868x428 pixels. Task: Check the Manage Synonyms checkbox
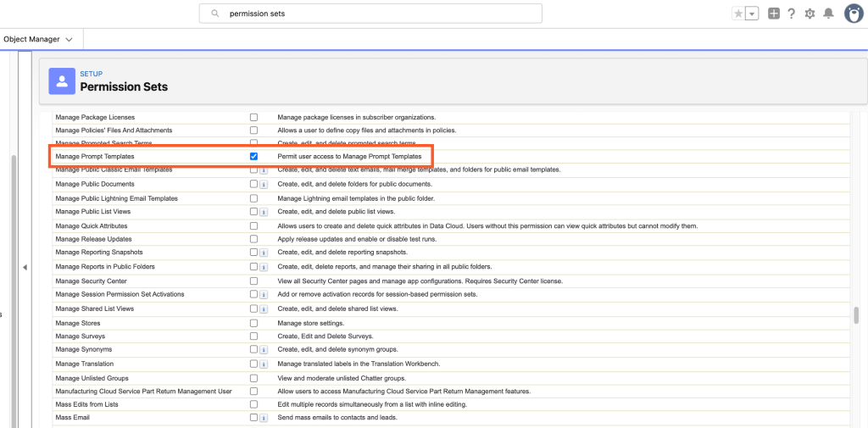pyautogui.click(x=253, y=349)
